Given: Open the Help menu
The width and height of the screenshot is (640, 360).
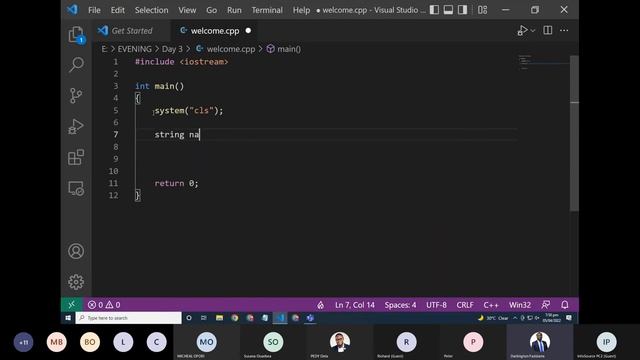Looking at the screenshot, I should pos(301,10).
